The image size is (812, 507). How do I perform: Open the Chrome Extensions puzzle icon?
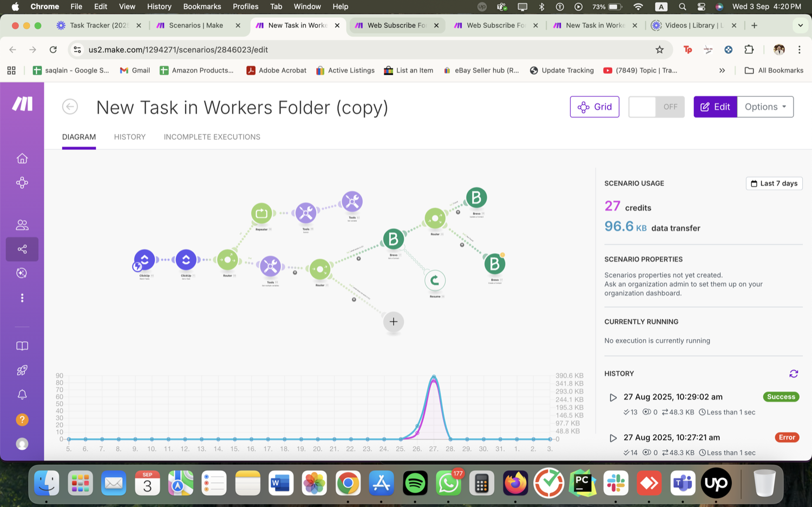749,50
